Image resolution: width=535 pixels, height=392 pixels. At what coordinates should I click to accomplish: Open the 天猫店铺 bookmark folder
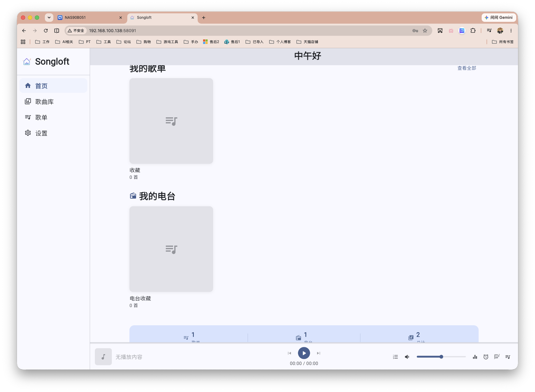point(307,42)
